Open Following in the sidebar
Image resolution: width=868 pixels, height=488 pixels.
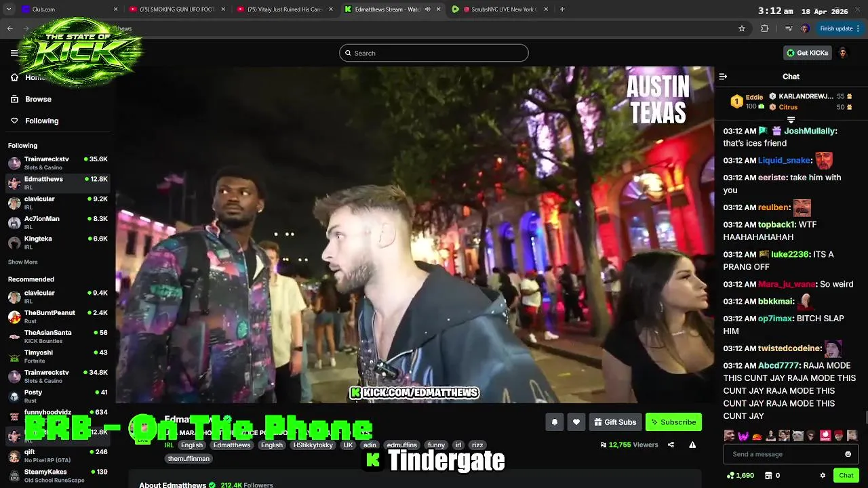tap(34, 121)
